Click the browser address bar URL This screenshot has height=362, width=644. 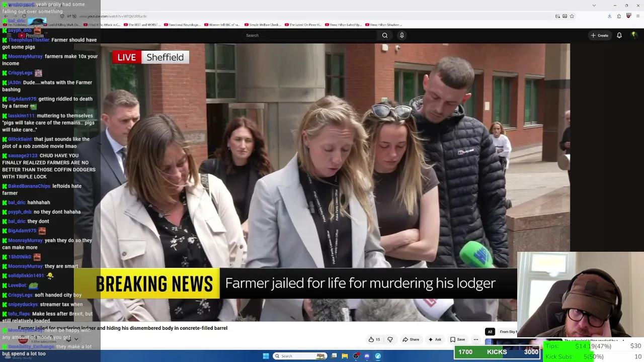point(113,16)
